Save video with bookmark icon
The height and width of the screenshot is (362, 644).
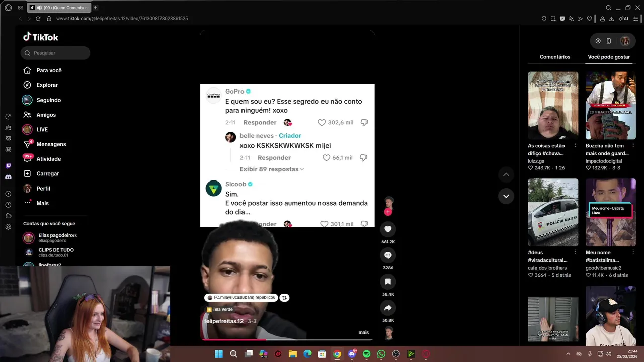[x=388, y=282]
